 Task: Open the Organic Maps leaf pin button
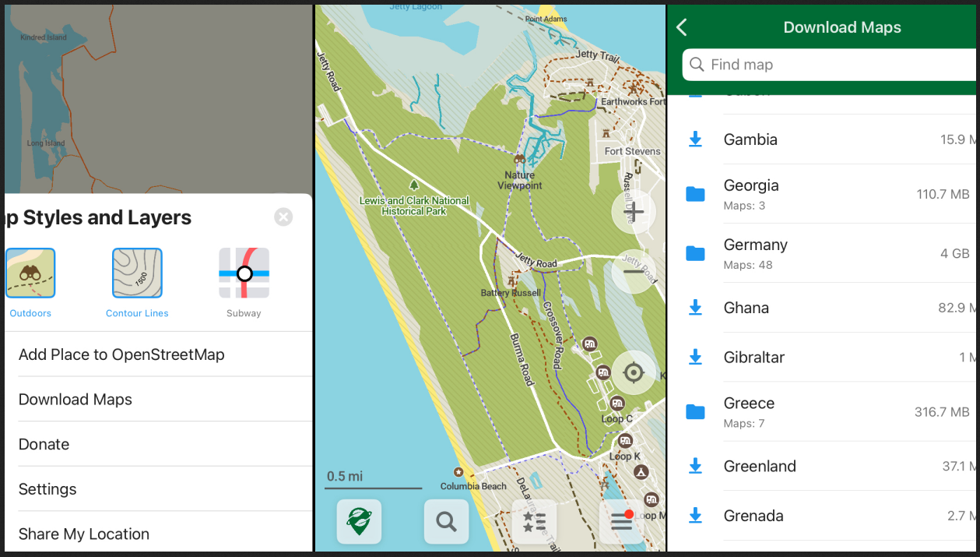pyautogui.click(x=359, y=521)
